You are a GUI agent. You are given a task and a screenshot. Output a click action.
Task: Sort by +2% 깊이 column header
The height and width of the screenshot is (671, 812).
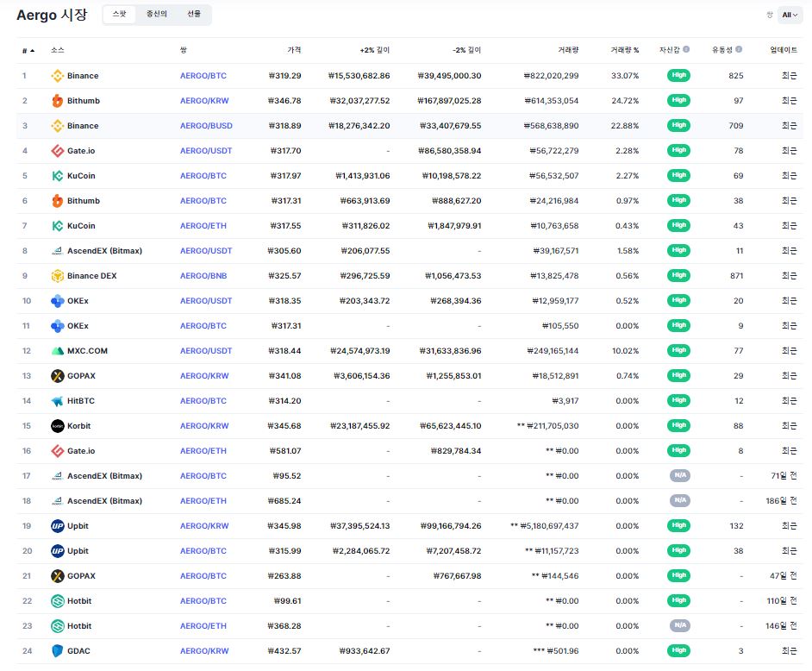point(375,50)
